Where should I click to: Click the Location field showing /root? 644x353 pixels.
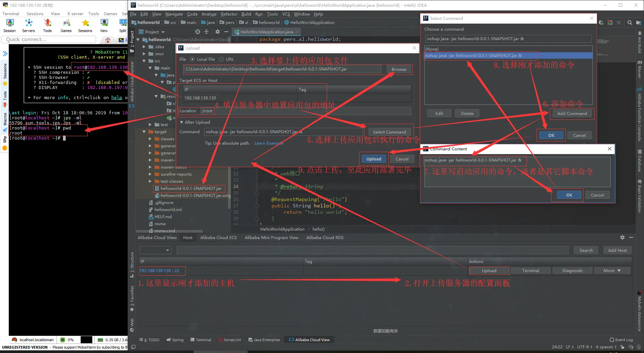pos(306,111)
